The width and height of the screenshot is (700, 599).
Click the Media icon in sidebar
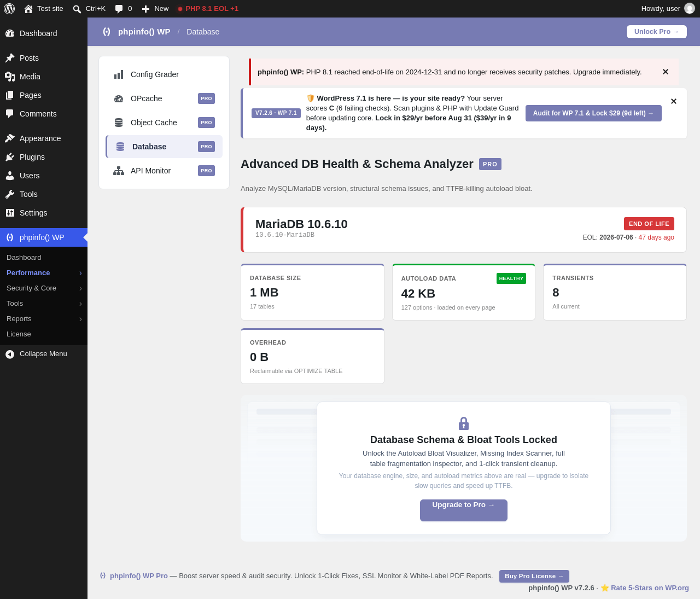coord(10,77)
